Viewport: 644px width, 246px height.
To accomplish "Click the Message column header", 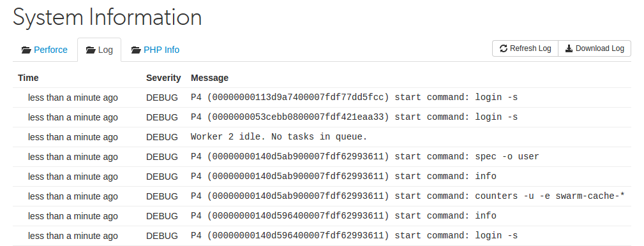I will pos(209,78).
